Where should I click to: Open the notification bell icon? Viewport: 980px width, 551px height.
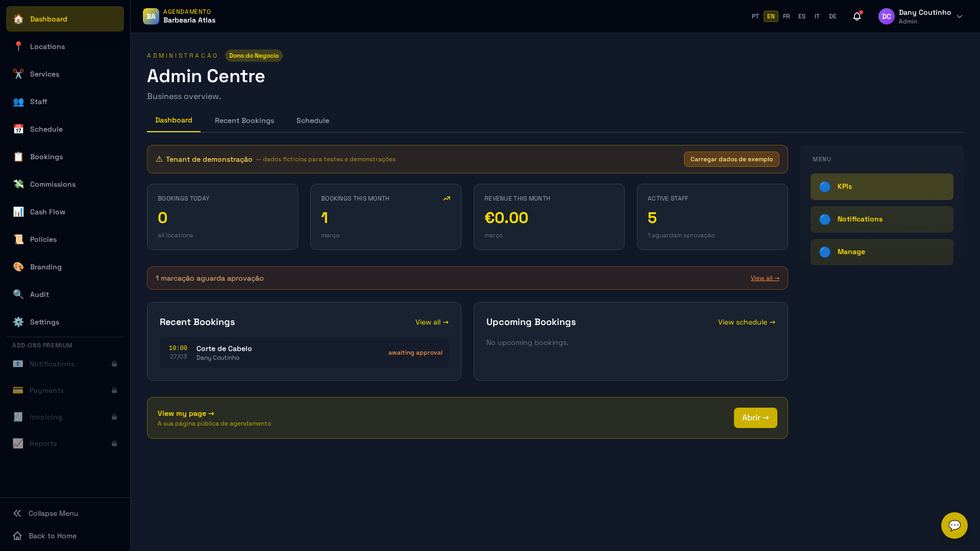856,16
